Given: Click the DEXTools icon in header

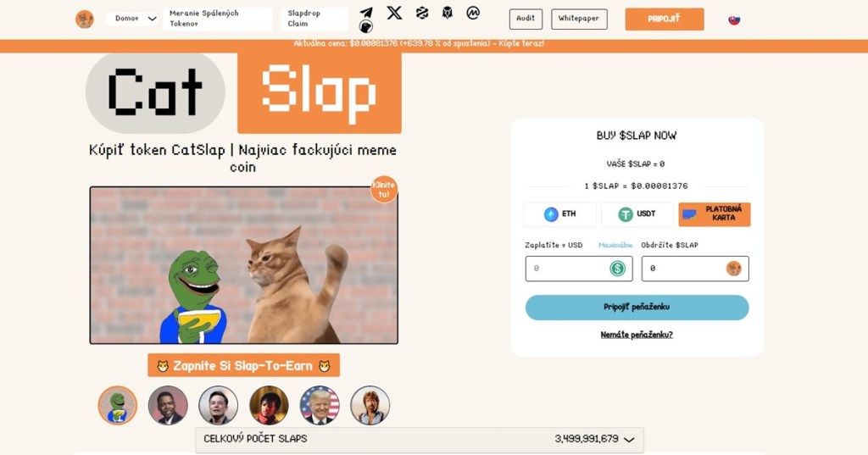Looking at the screenshot, I should (422, 13).
